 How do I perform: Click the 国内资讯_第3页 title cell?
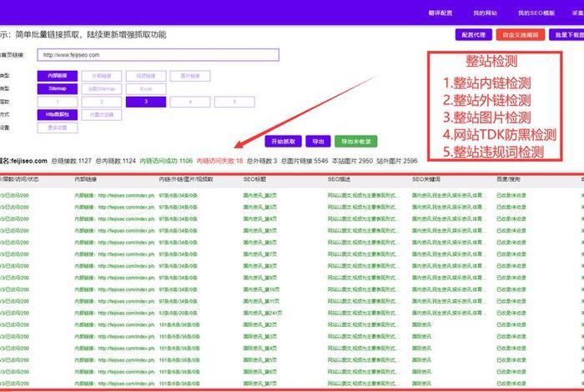[x=260, y=208]
